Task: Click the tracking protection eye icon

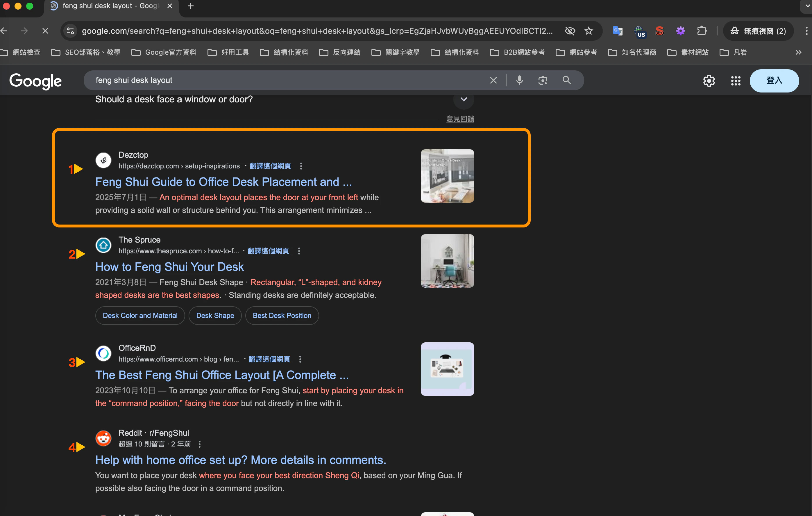Action: [x=570, y=31]
